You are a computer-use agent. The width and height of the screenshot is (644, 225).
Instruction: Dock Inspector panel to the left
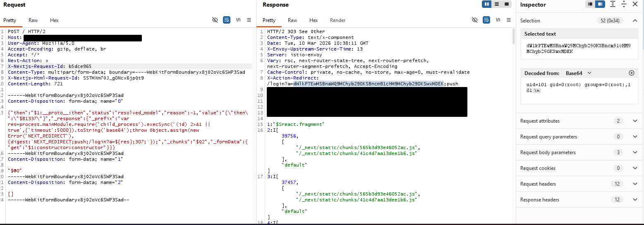coord(590,4)
